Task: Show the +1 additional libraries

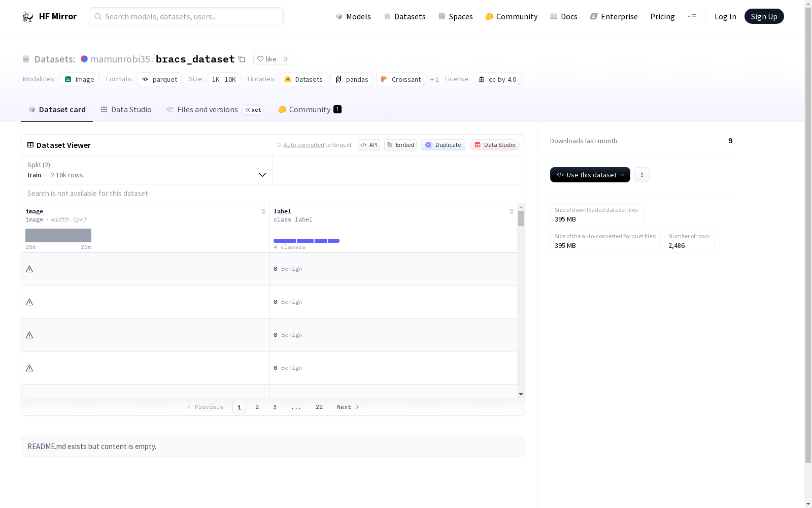Action: [434, 79]
